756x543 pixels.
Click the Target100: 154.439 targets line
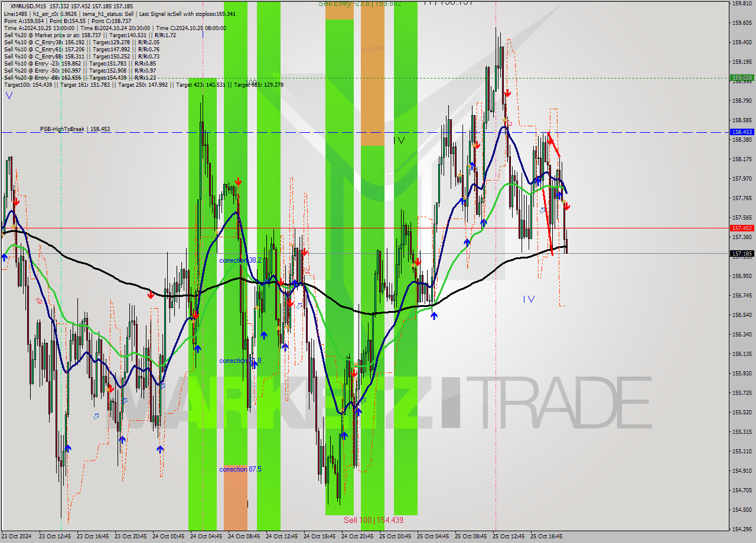144,84
